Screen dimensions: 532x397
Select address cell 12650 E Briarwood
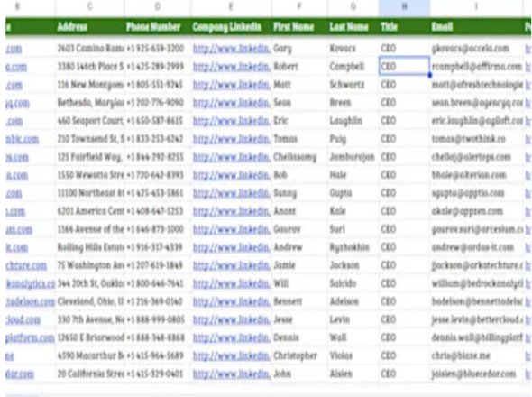coord(89,337)
